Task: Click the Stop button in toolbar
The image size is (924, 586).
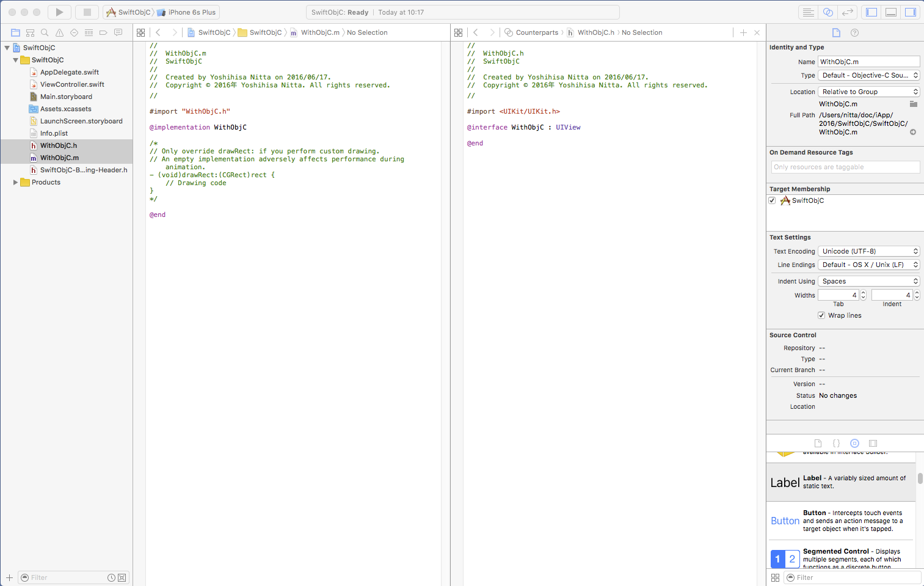Action: (87, 12)
